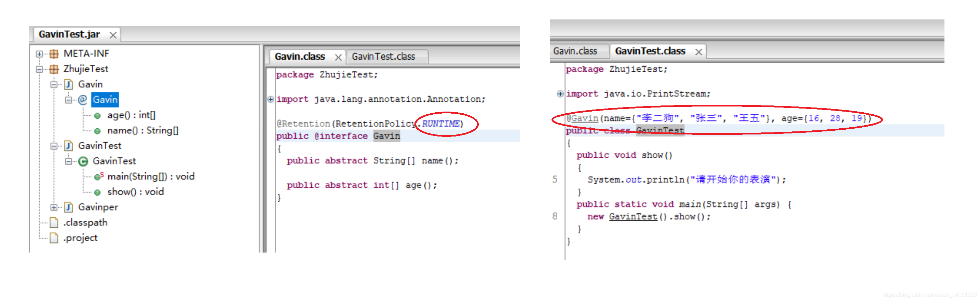The width and height of the screenshot is (980, 301).
Task: Click the public void show() declaration
Action: 624,155
